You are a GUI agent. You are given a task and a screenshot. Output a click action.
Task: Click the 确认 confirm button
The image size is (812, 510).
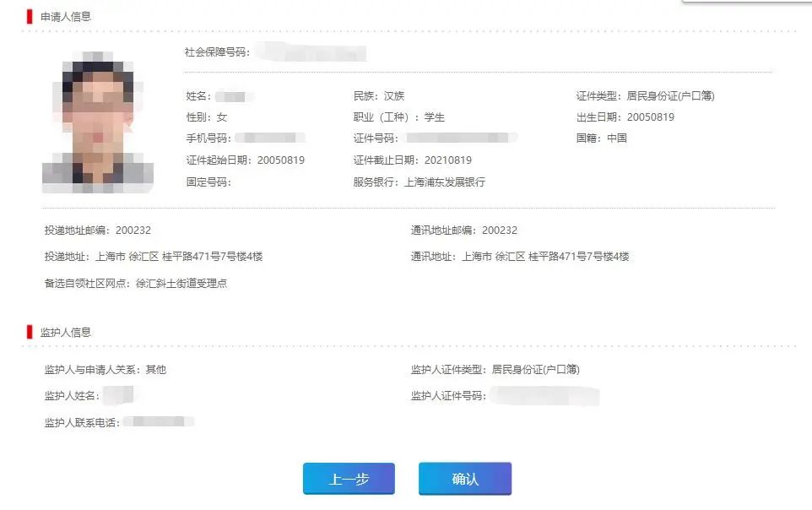click(464, 479)
